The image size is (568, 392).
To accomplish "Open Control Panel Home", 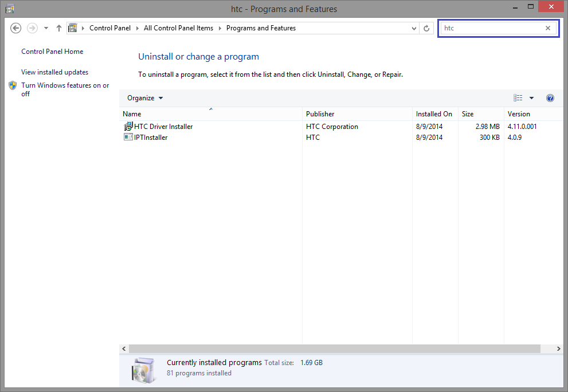I will (52, 52).
